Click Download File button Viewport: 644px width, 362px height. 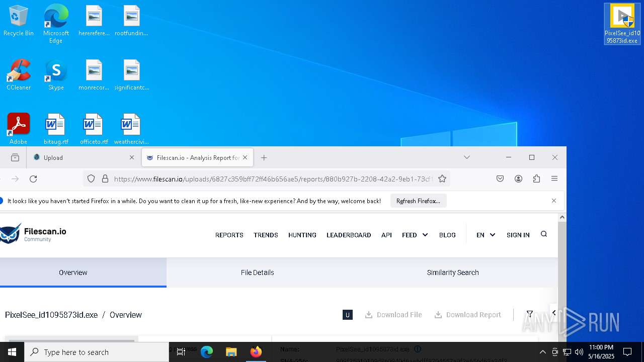coord(393,315)
